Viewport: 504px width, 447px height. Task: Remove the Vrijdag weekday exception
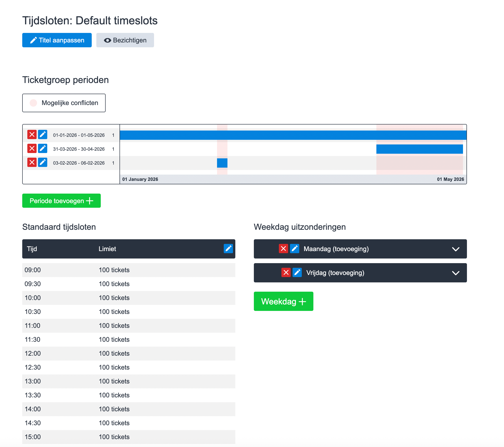point(286,272)
